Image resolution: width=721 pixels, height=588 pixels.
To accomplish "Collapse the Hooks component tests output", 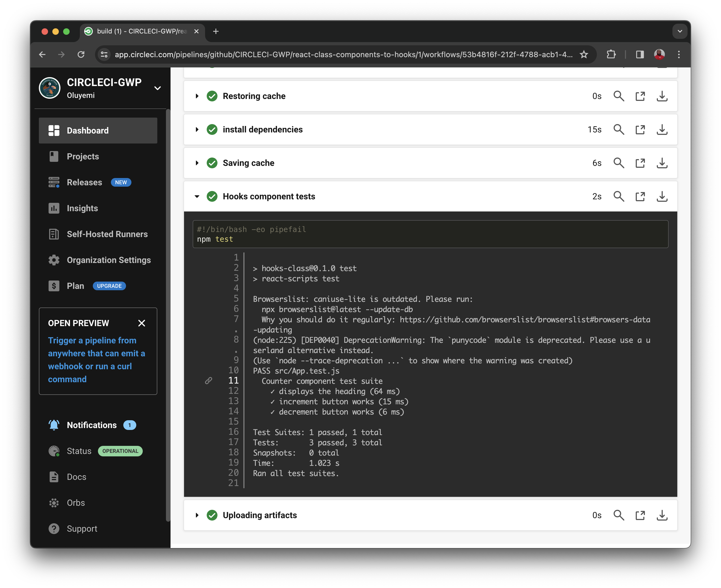I will [x=197, y=196].
